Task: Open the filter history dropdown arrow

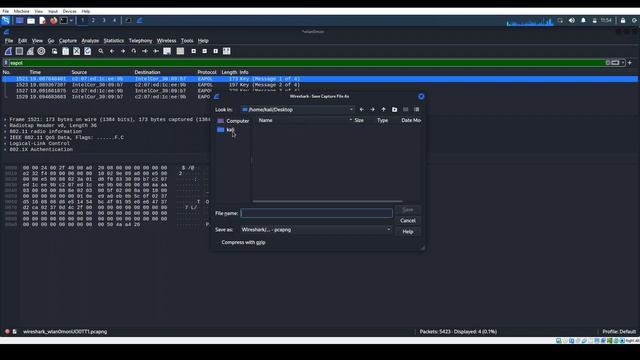Action: (x=623, y=63)
